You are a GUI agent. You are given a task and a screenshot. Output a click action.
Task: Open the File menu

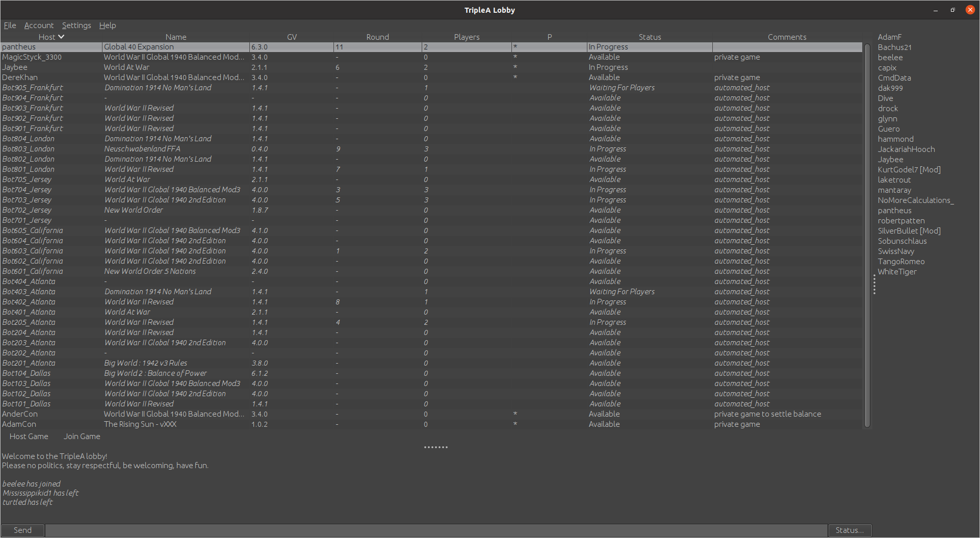(10, 25)
